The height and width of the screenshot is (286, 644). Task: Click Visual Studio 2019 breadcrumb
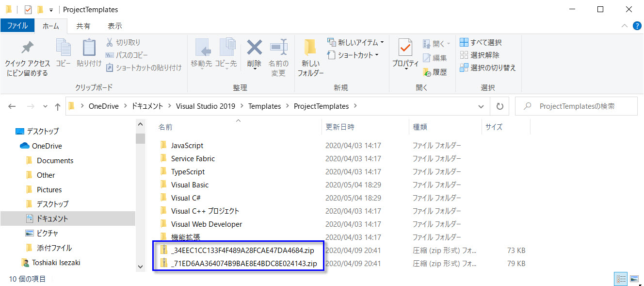206,106
